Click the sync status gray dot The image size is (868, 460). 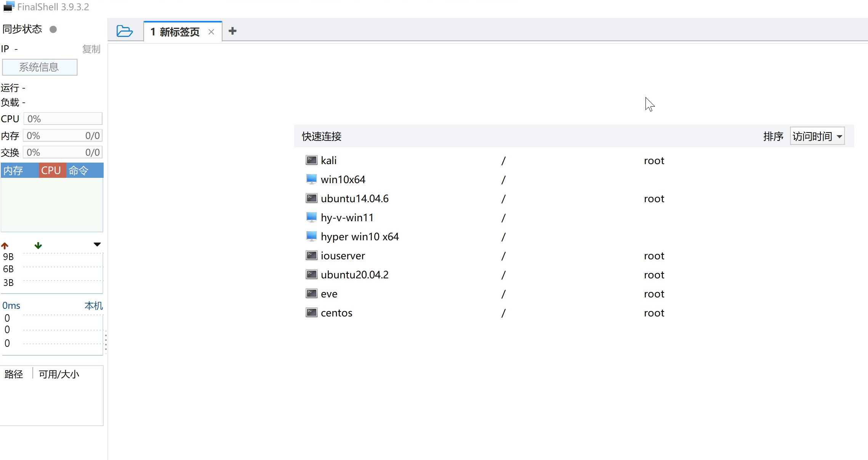(x=53, y=29)
